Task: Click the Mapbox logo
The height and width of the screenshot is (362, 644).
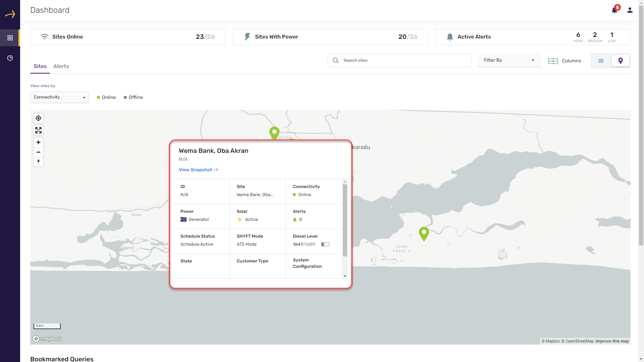Action: 47,339
